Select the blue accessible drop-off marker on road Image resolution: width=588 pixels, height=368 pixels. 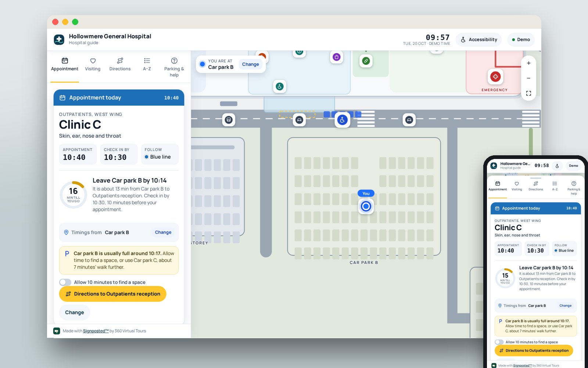click(x=343, y=120)
